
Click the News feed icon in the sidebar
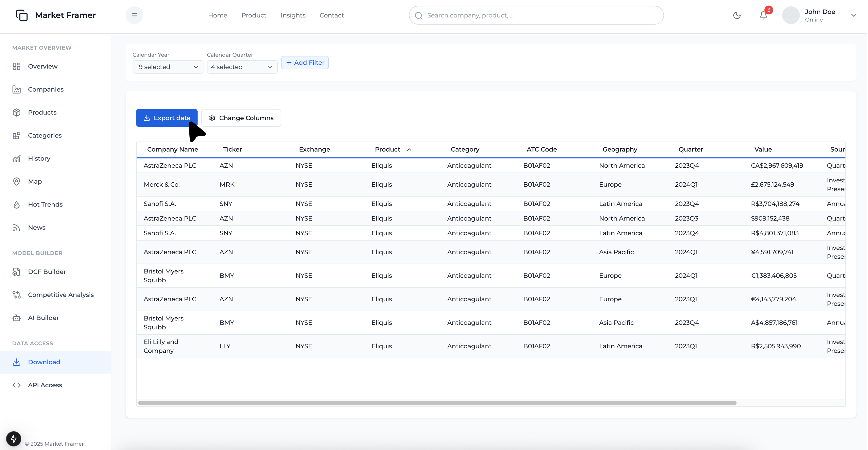click(17, 227)
